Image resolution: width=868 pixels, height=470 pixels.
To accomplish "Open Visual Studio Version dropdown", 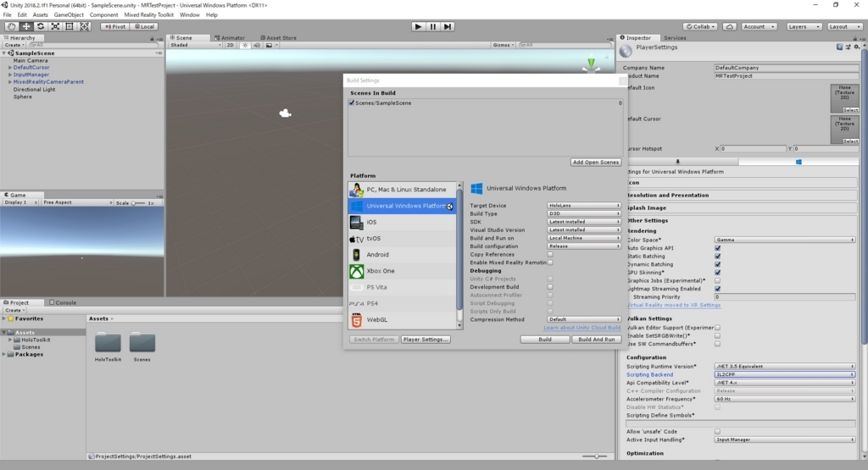I will click(584, 230).
